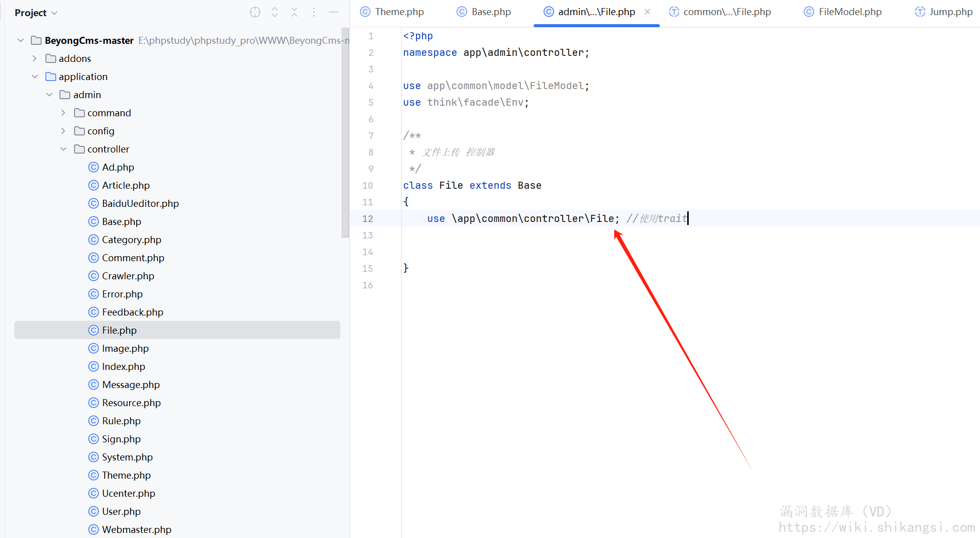Switch to the common\...\File.php tab
Screen dimensions: 980x538
tap(720, 12)
